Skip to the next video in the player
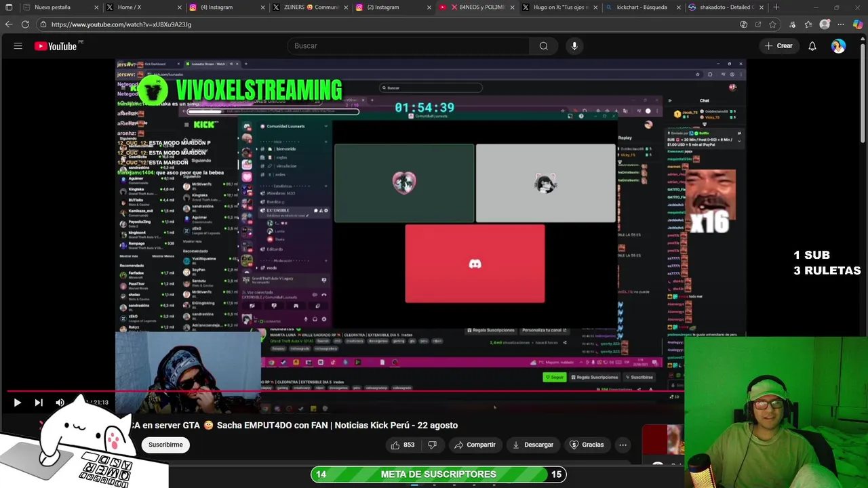868x488 pixels. [x=39, y=403]
